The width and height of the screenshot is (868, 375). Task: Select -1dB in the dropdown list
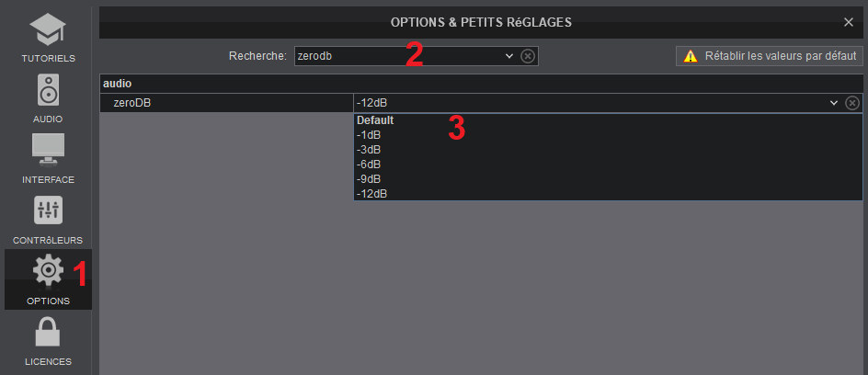(x=369, y=135)
